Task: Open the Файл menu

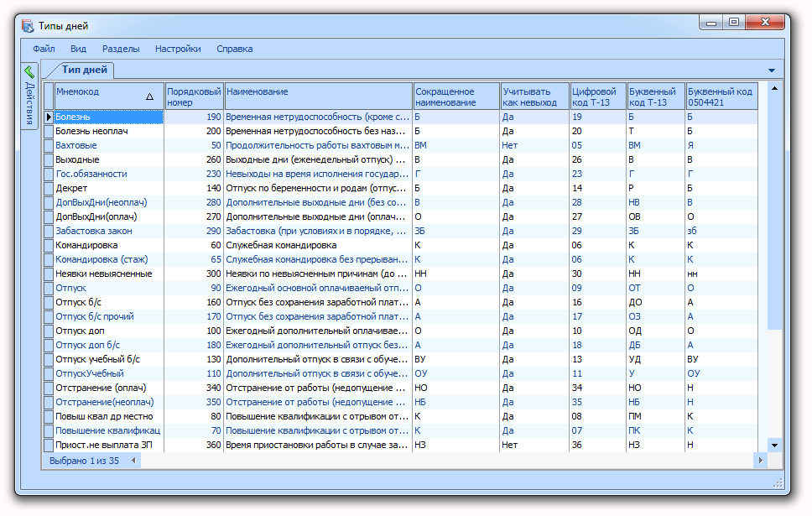Action: (x=44, y=49)
